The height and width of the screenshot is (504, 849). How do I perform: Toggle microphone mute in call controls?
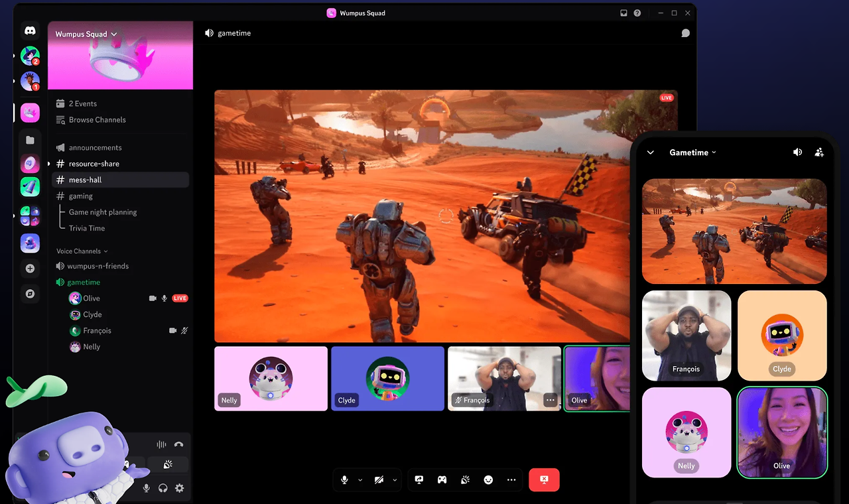344,479
